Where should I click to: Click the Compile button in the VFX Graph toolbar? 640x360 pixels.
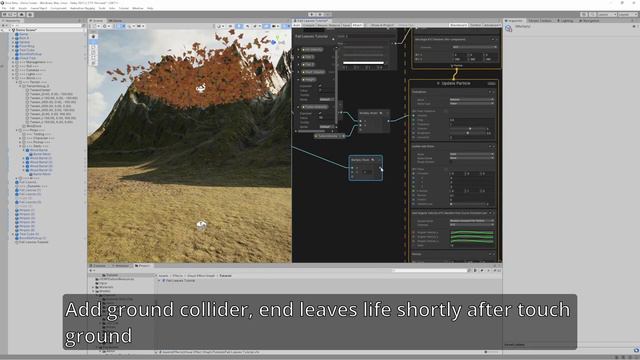click(309, 25)
